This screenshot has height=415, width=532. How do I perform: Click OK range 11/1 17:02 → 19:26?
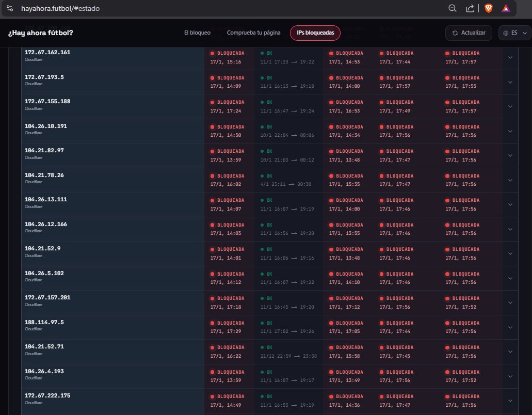(287, 331)
